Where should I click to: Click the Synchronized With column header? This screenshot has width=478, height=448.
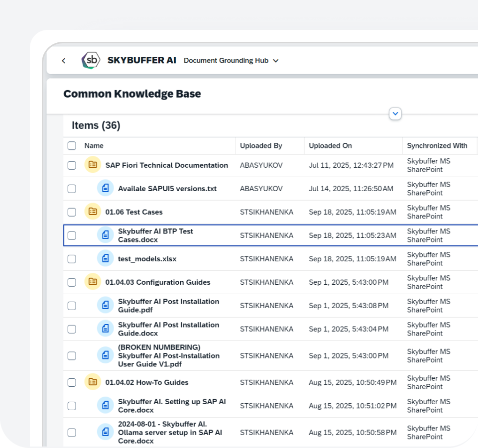tap(437, 146)
